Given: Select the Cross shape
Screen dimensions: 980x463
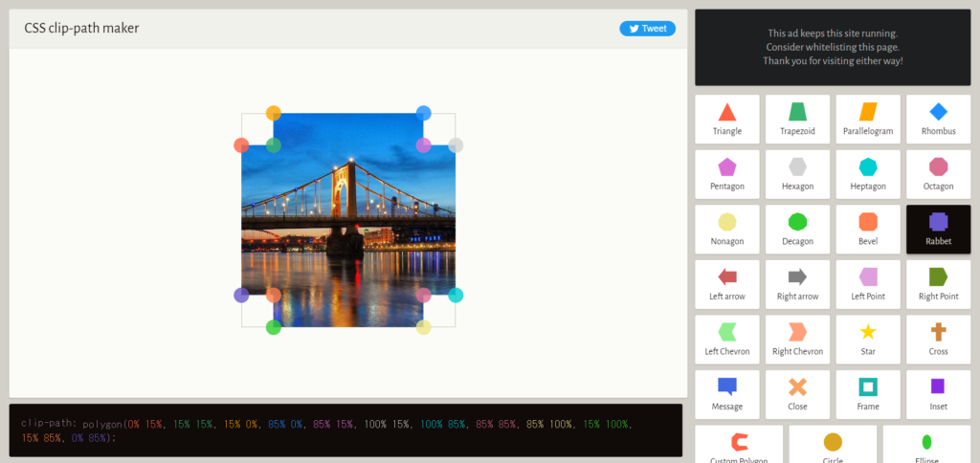Looking at the screenshot, I should pos(938,339).
